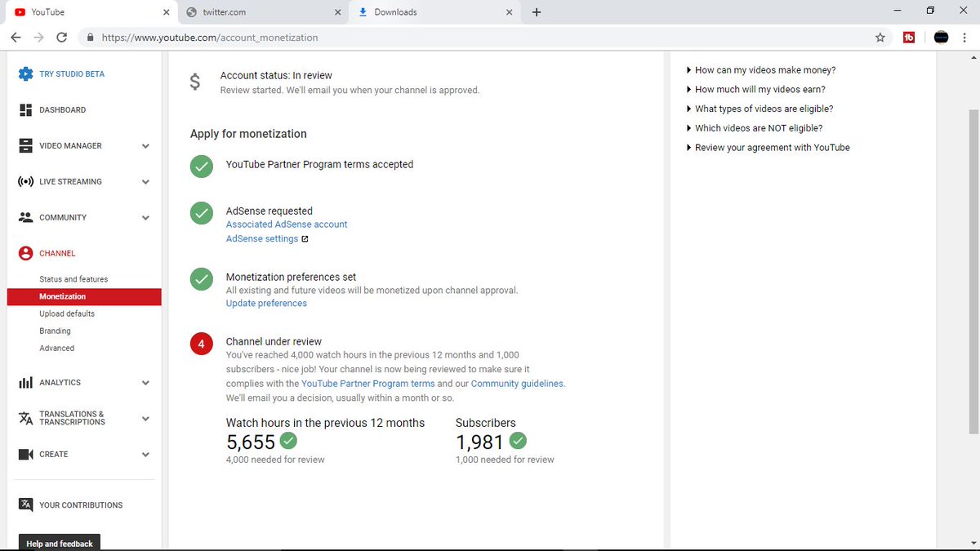
Task: Click the green check next to 5,655 hours
Action: tap(288, 441)
